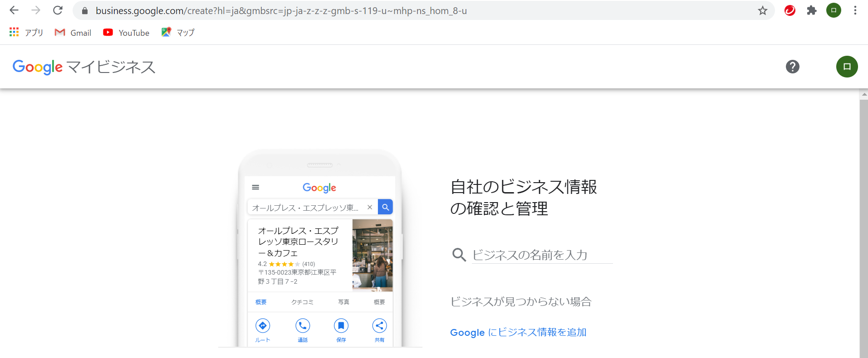Open the help question mark icon
The height and width of the screenshot is (358, 868).
click(793, 67)
